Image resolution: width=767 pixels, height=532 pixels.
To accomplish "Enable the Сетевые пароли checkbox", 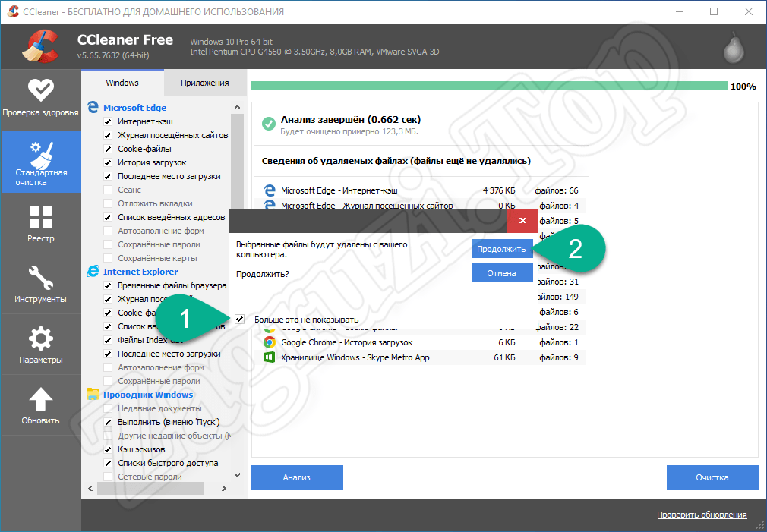I will tap(108, 477).
